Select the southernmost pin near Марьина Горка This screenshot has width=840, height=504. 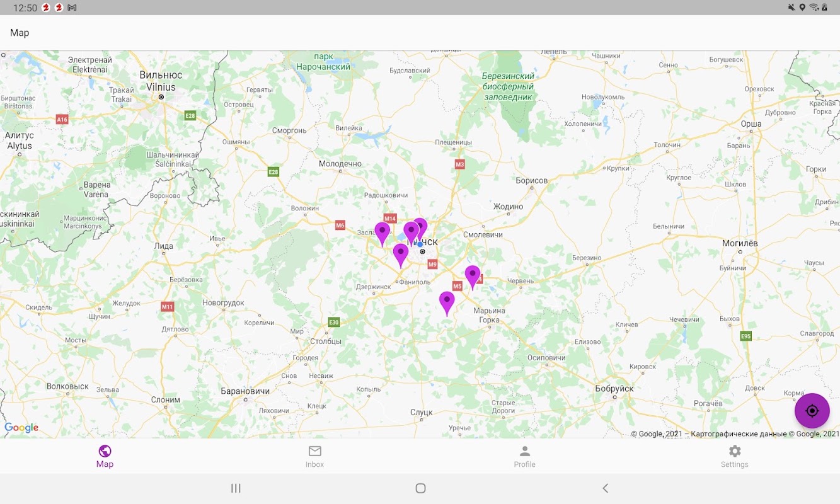point(447,303)
